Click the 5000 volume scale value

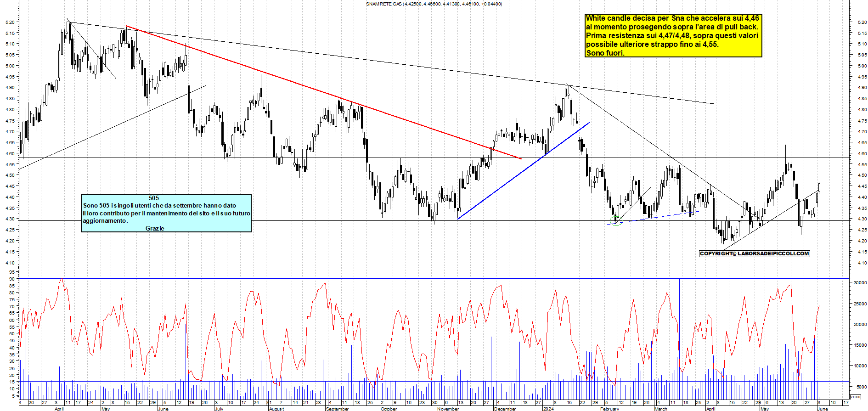click(x=861, y=387)
